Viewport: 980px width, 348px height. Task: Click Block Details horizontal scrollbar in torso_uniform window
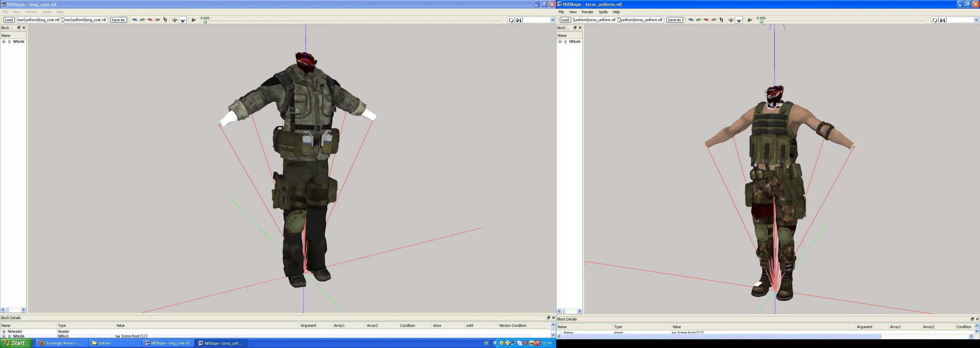coord(765,336)
